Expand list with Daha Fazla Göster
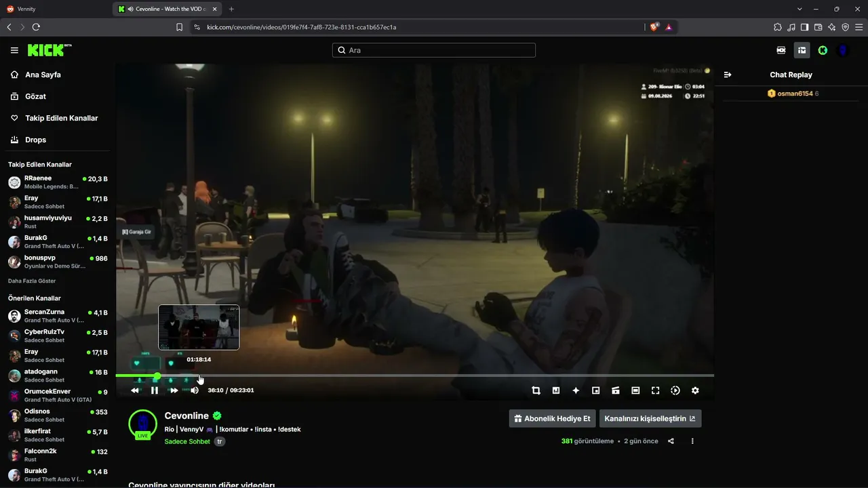The height and width of the screenshot is (488, 868). [32, 281]
